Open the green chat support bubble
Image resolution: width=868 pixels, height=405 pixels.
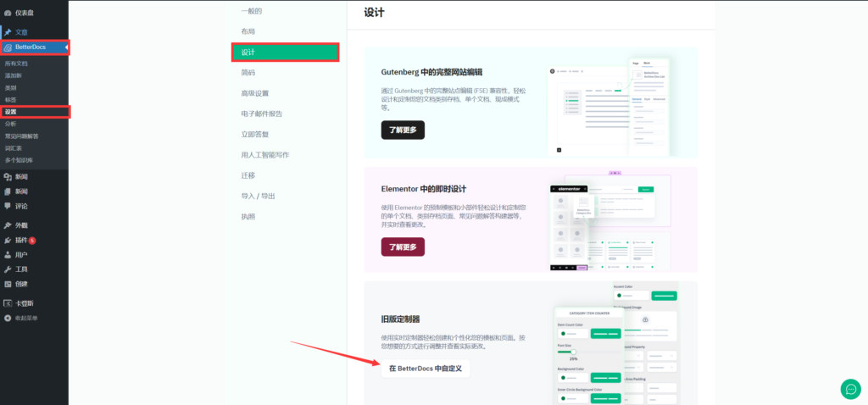point(850,389)
